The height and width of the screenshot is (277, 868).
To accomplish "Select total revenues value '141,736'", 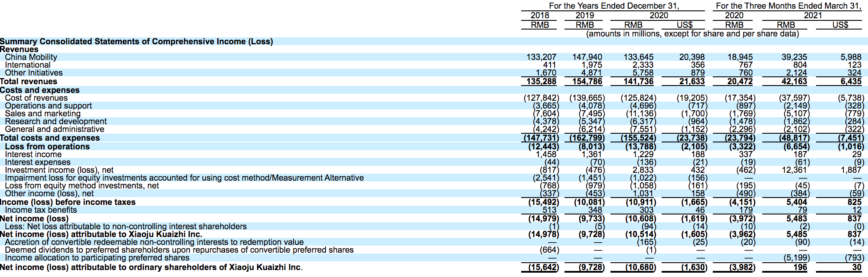I will [638, 81].
